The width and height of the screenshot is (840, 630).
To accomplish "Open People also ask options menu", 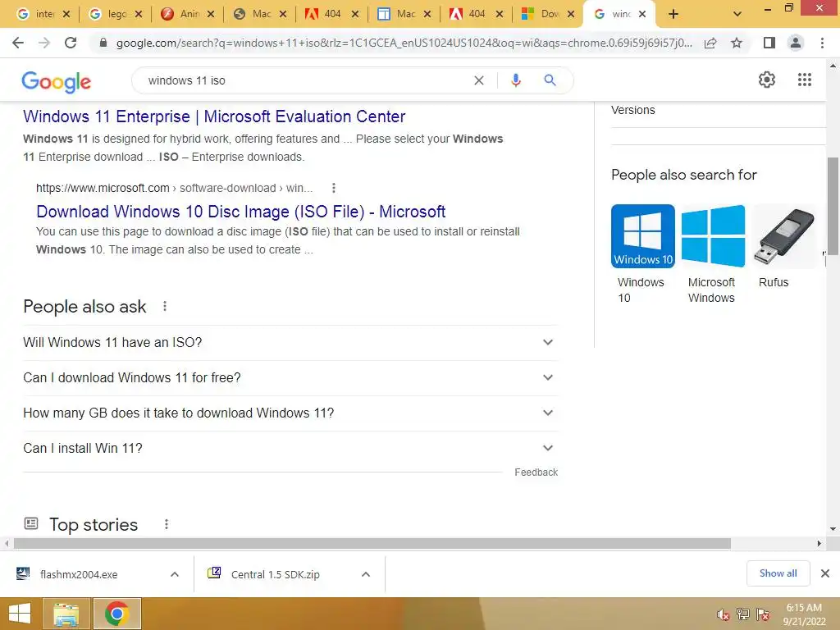I will pos(165,306).
